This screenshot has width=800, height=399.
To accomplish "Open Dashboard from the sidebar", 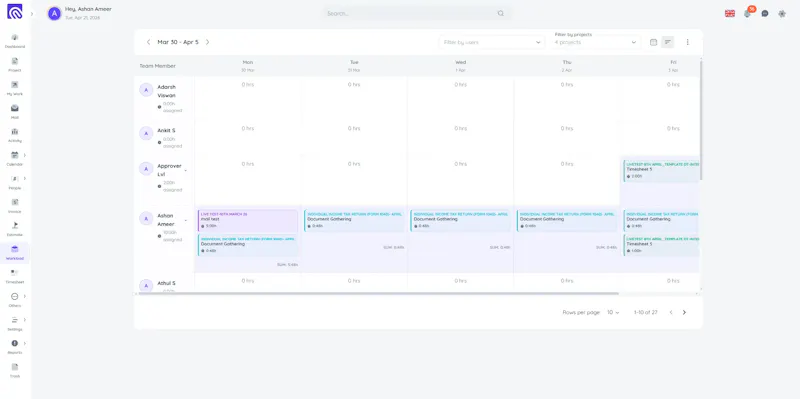I will click(15, 41).
